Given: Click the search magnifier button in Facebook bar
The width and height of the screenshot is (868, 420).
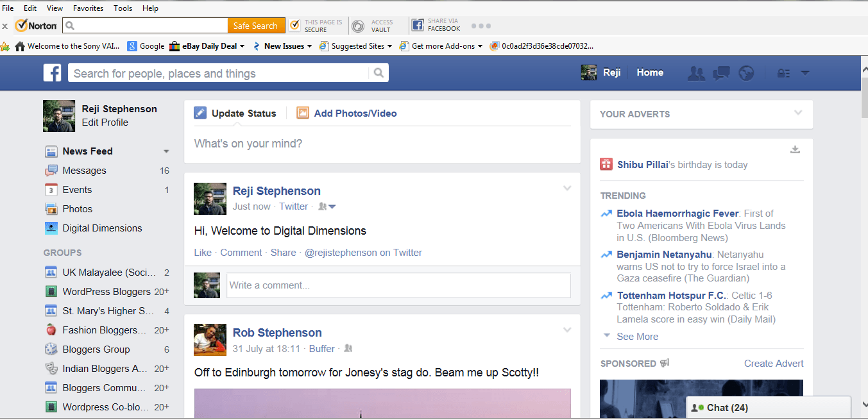Looking at the screenshot, I should (379, 73).
